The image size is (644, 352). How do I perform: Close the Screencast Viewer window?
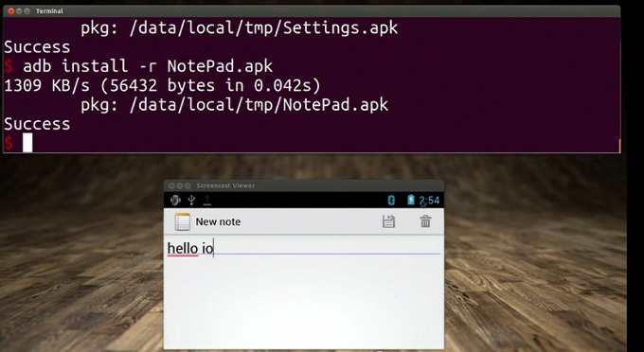click(x=171, y=185)
